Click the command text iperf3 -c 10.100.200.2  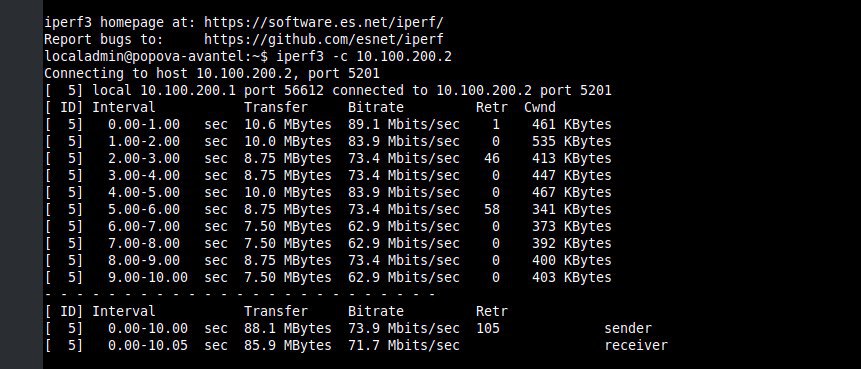pos(364,57)
